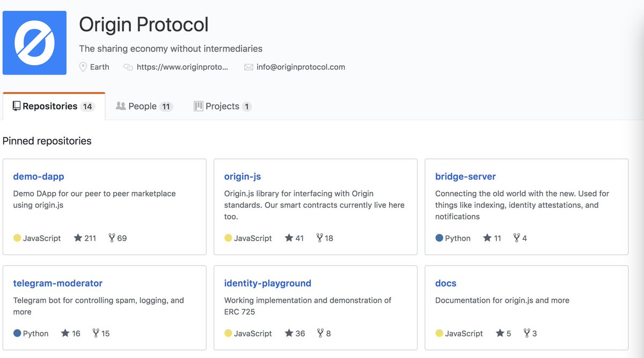This screenshot has width=644, height=358.
Task: Click the yellow JavaScript dot on docs card
Action: 439,333
